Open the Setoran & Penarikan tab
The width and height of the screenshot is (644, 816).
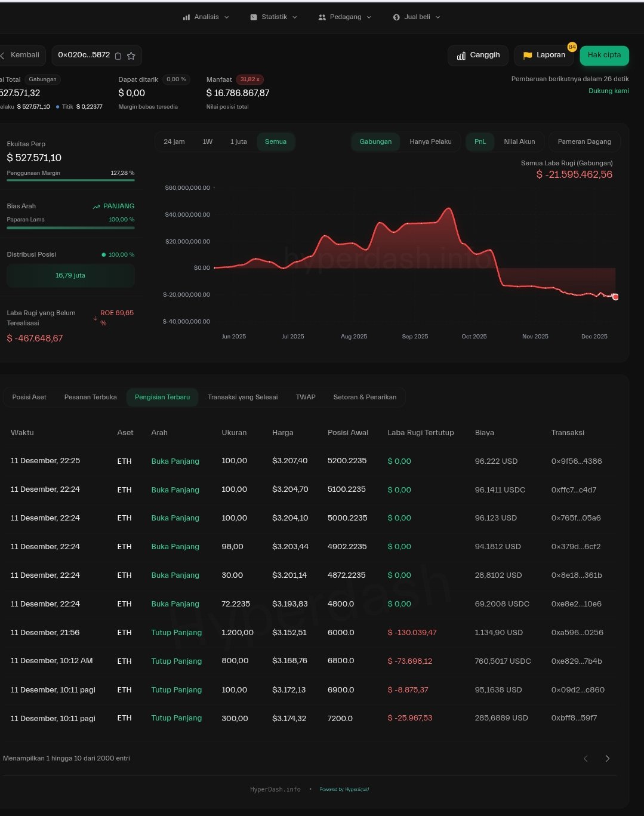(x=365, y=398)
